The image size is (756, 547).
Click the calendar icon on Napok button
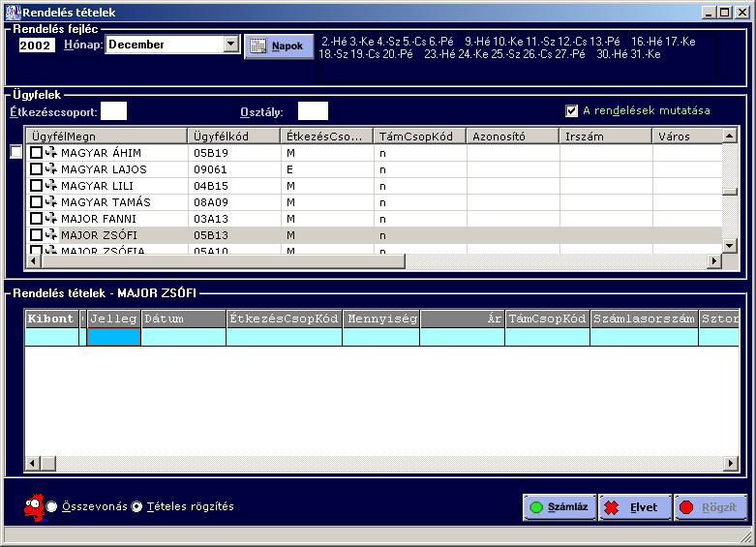[x=258, y=46]
